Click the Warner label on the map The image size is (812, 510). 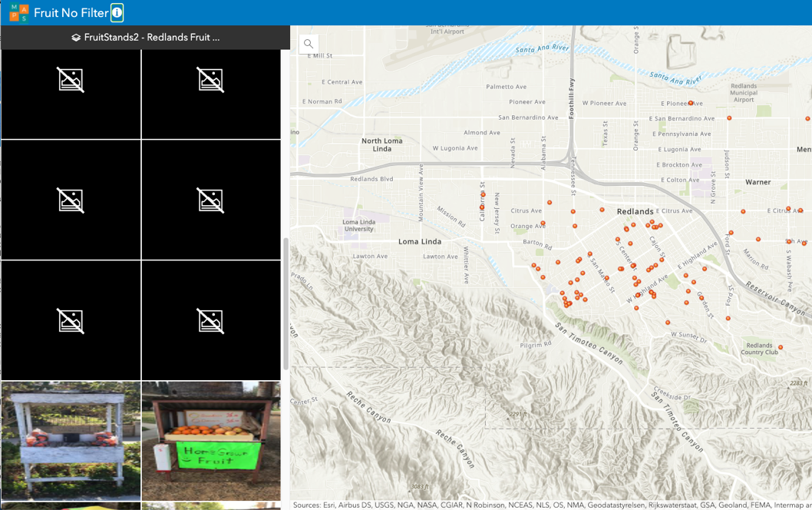pos(758,182)
